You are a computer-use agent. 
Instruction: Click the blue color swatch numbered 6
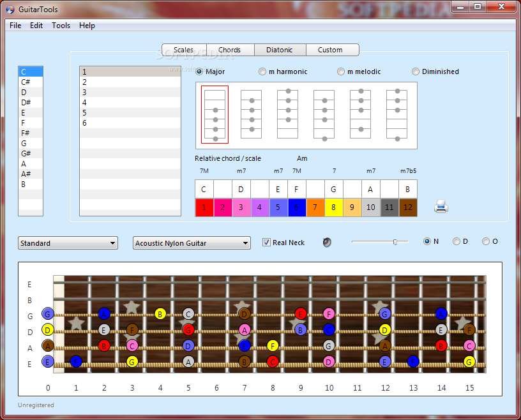pos(297,207)
